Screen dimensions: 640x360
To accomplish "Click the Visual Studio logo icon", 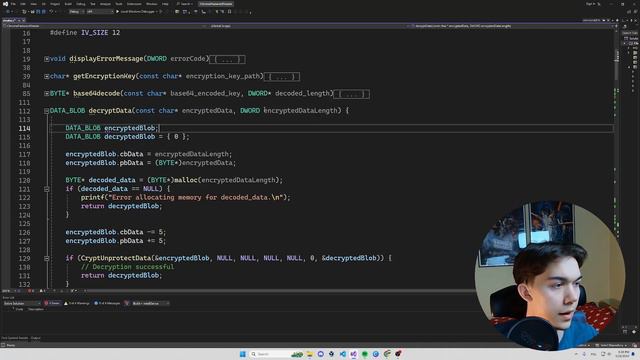I will coord(5,4).
